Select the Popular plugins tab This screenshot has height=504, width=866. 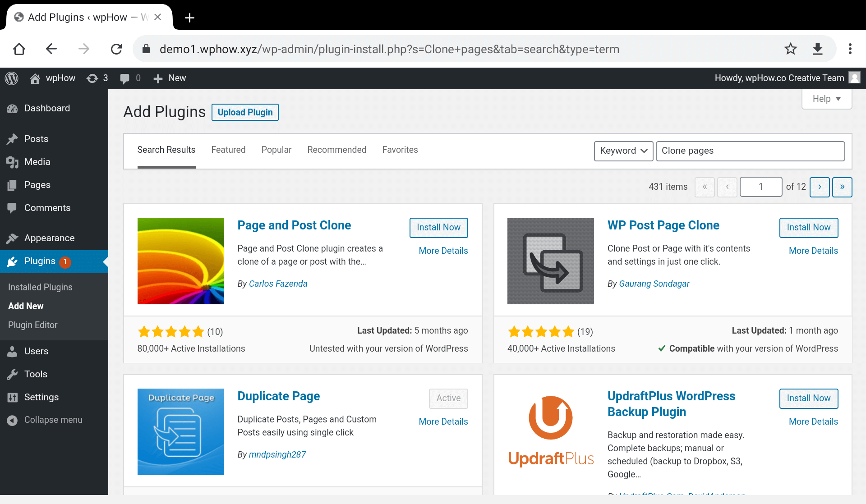[276, 149]
